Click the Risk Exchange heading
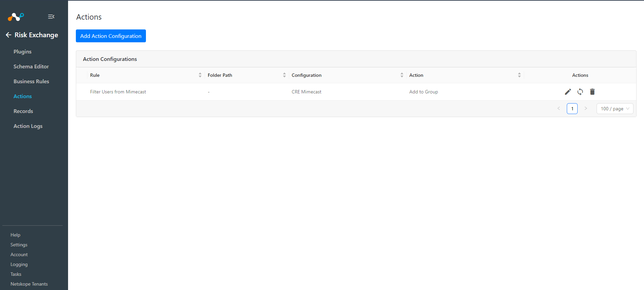Image resolution: width=644 pixels, height=290 pixels. (x=36, y=35)
